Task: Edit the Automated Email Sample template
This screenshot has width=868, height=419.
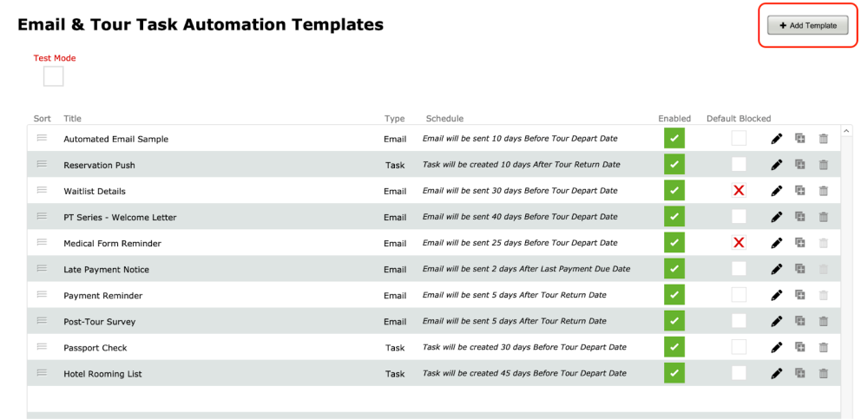Action: pyautogui.click(x=777, y=139)
